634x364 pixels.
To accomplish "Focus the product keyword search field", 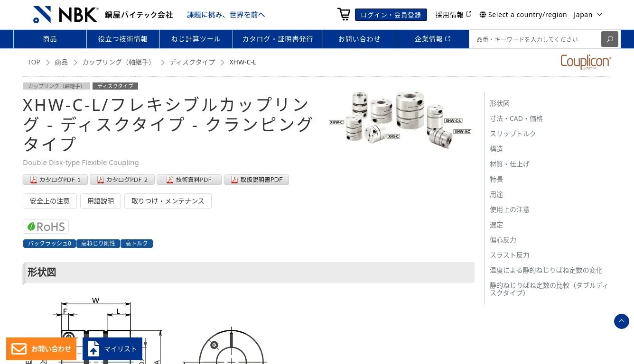I will point(535,39).
